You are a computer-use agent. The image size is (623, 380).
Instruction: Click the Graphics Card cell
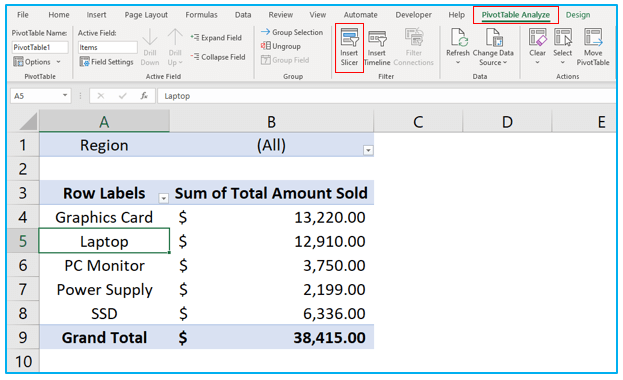[x=104, y=217]
